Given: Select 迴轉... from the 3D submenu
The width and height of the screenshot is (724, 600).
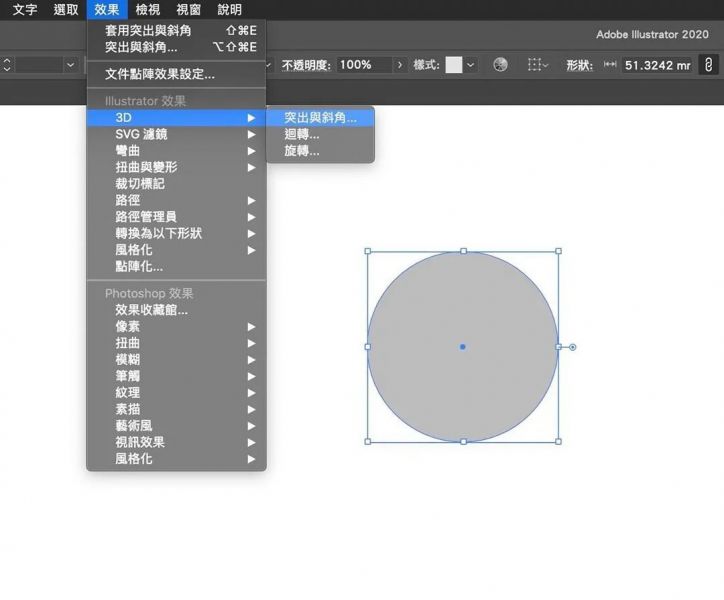Looking at the screenshot, I should (302, 134).
